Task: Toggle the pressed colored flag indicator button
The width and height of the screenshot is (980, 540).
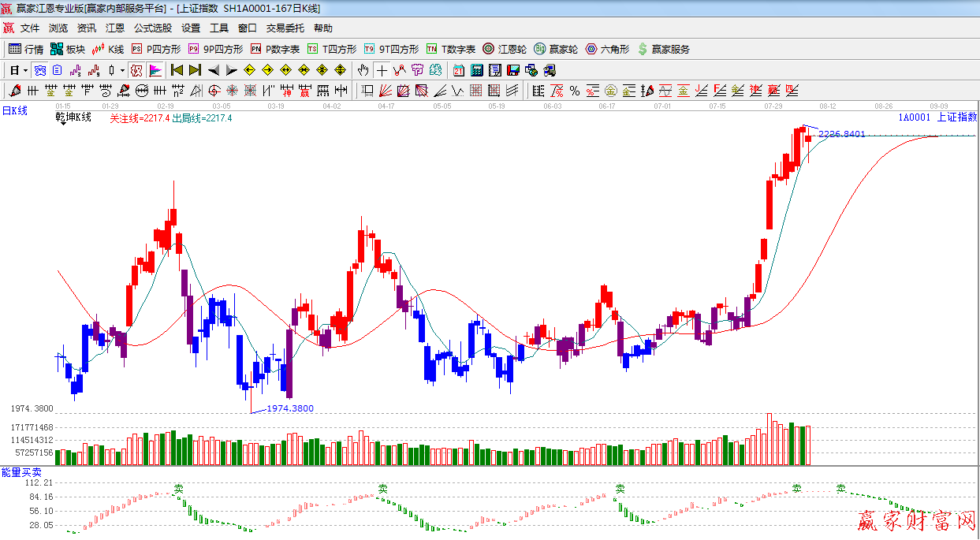Action: coord(155,70)
